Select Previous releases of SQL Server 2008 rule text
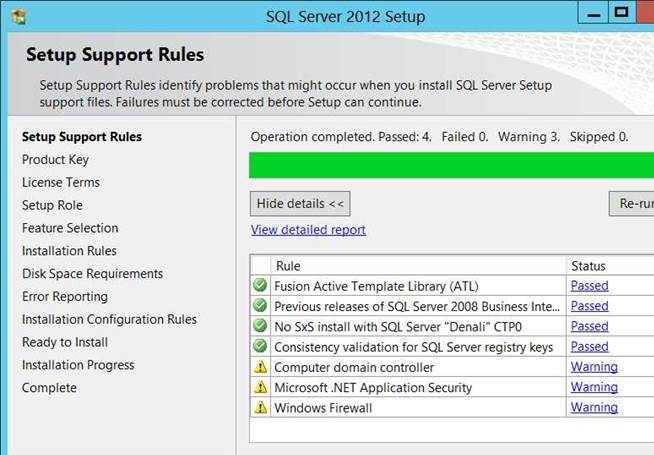 click(x=417, y=307)
